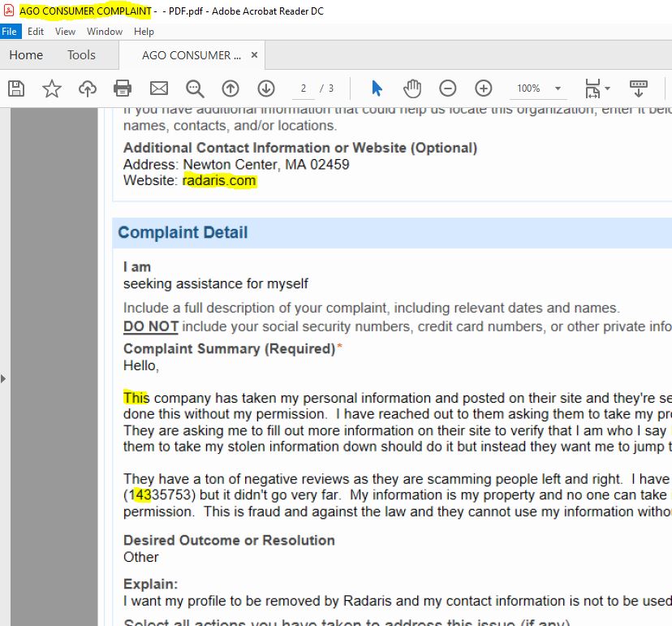The image size is (672, 626).
Task: Click the Complaint Detail section heading
Action: click(183, 232)
